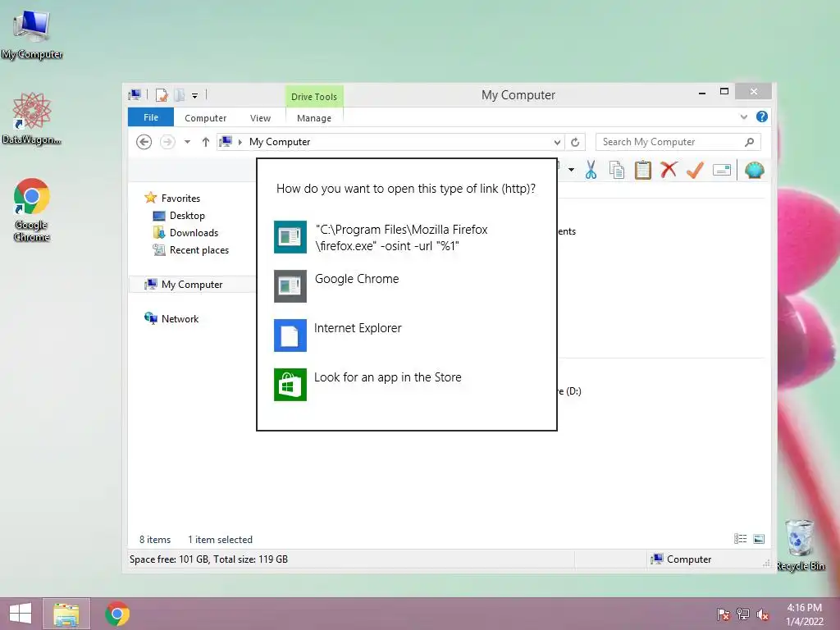This screenshot has width=840, height=630.
Task: Maximize the My Computer window
Action: pyautogui.click(x=724, y=92)
